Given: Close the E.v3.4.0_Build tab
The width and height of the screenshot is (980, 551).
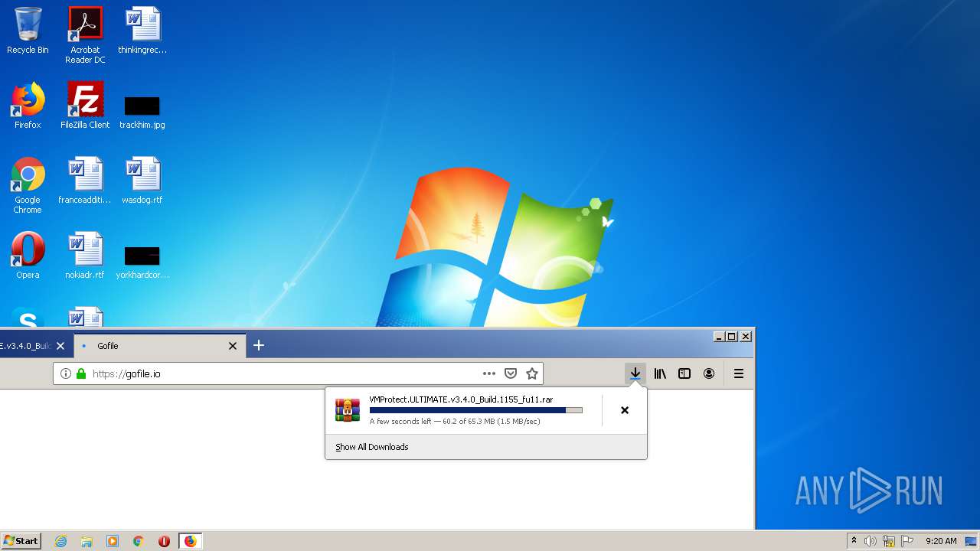Looking at the screenshot, I should pos(60,346).
